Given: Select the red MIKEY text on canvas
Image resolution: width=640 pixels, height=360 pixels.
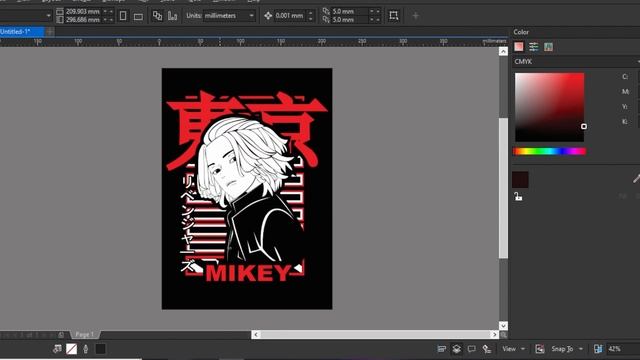Looking at the screenshot, I should (x=248, y=273).
